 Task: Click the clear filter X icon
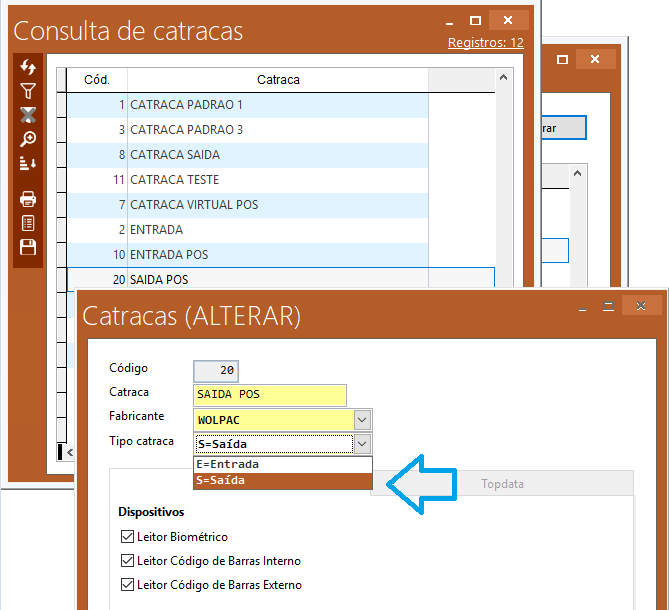click(28, 115)
